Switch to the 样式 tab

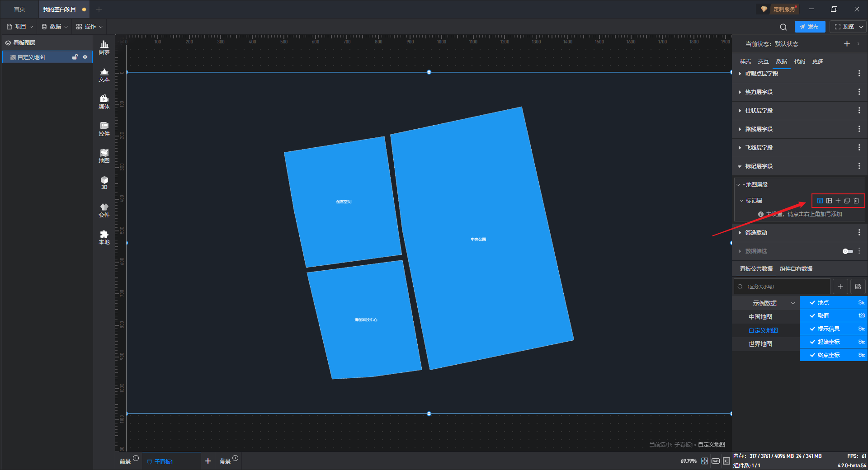745,61
